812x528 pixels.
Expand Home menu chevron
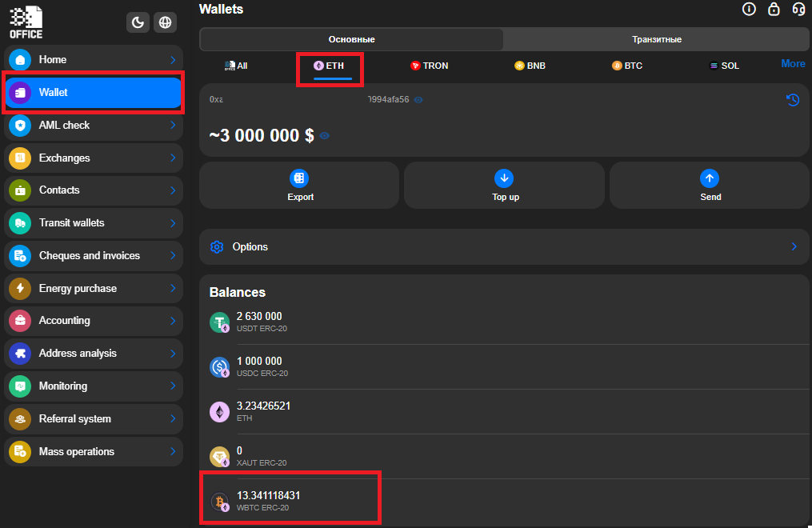coord(173,60)
